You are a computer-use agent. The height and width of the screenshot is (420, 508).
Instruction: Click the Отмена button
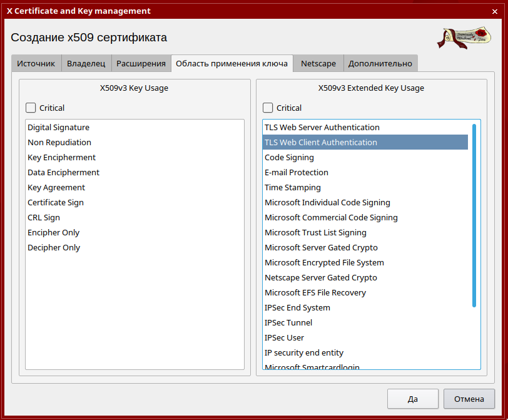click(469, 399)
